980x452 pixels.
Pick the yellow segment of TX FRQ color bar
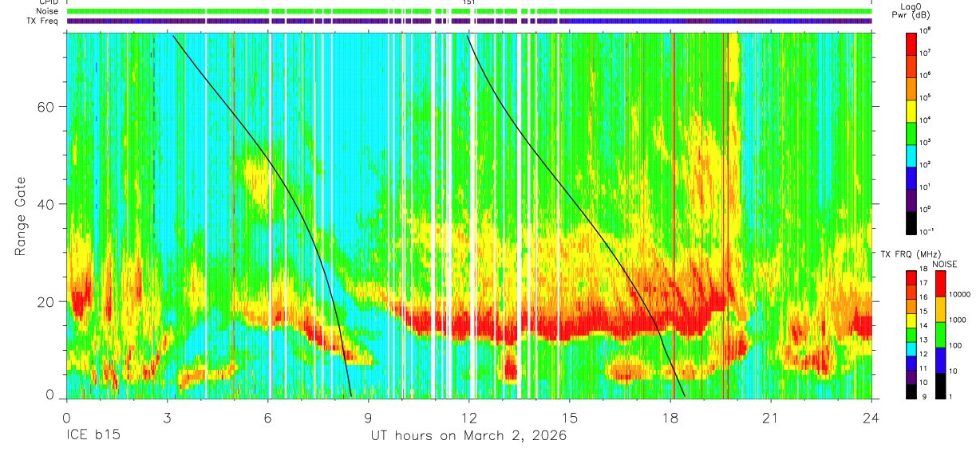911,320
